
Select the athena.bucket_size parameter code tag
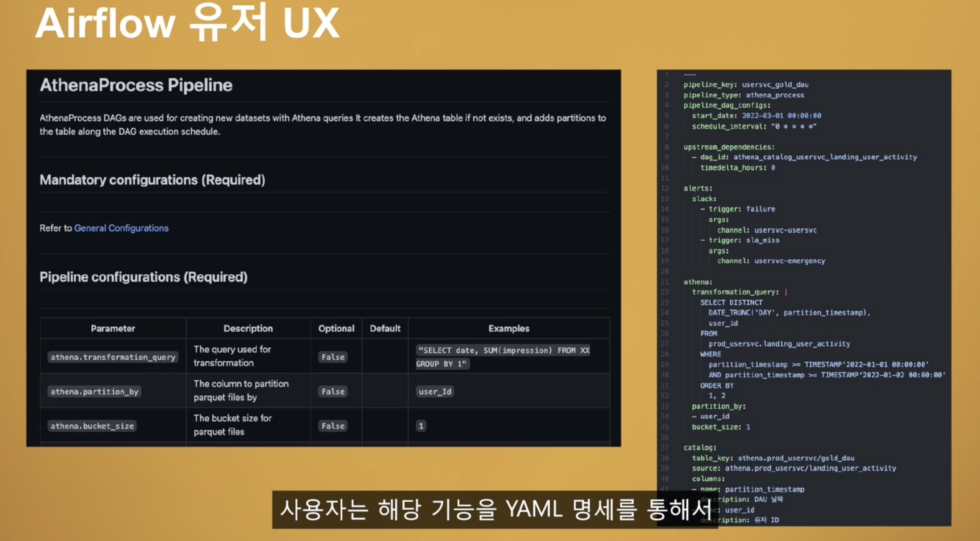tap(92, 426)
